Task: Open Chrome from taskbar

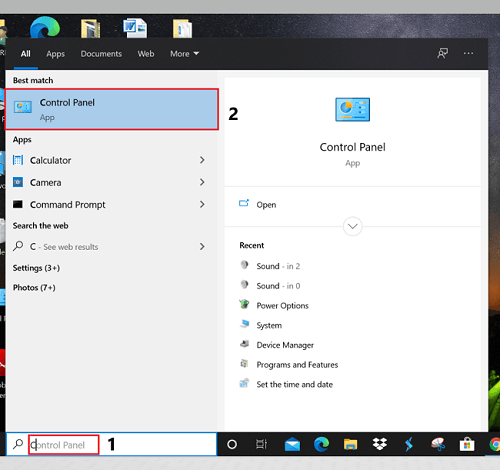Action: click(x=495, y=445)
